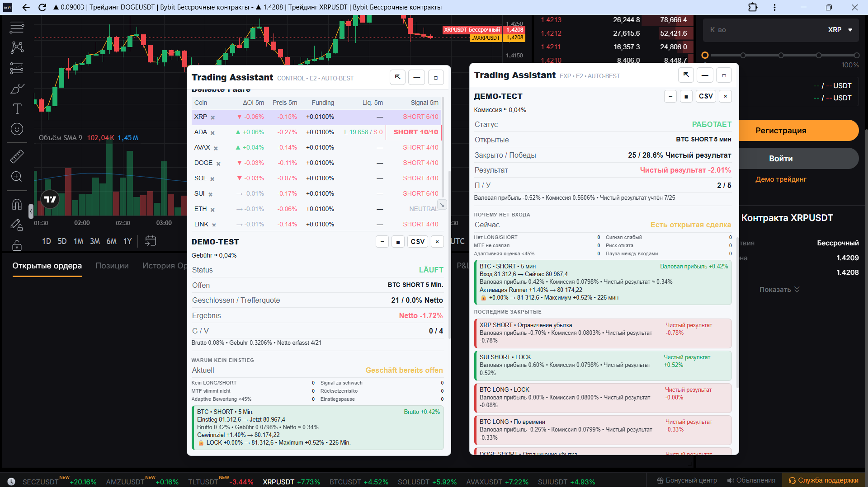Close the DEMO-TEST section with × button
Screen dimensions: 868x488
(x=437, y=242)
